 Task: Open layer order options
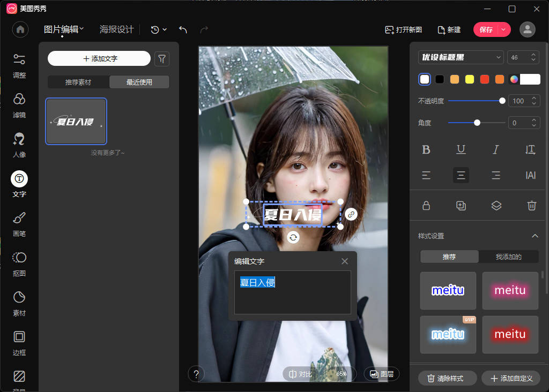pos(496,206)
